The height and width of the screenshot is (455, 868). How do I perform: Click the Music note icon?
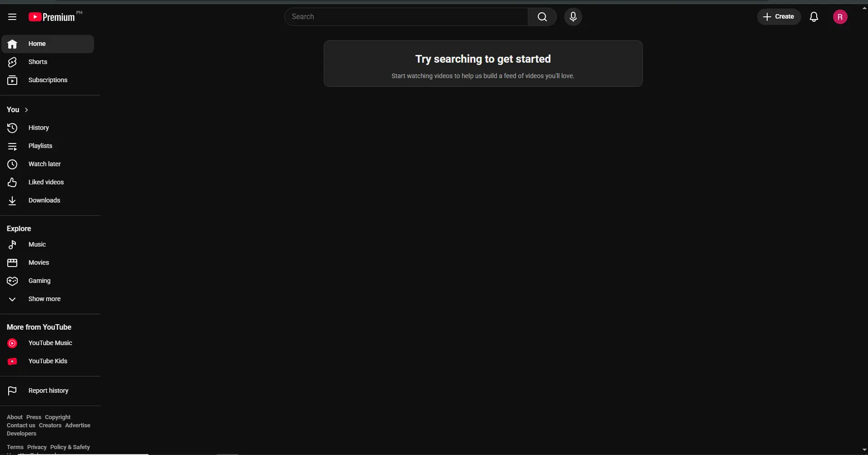(12, 245)
